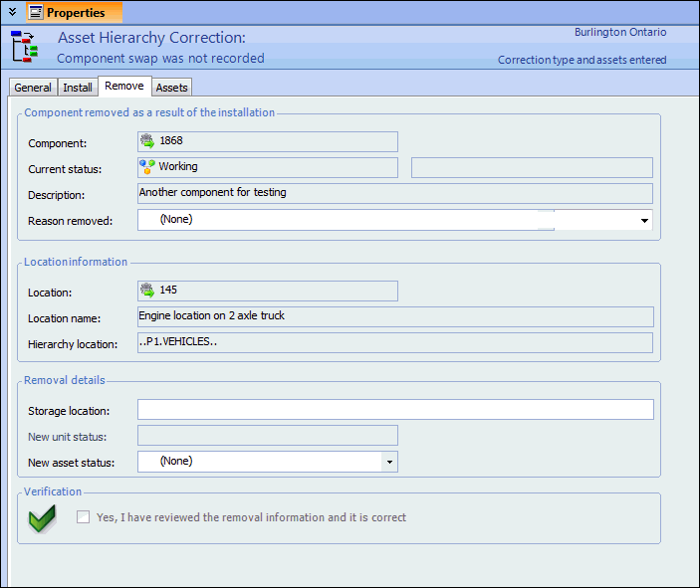700x588 pixels.
Task: Click the Location name field
Action: pos(395,316)
